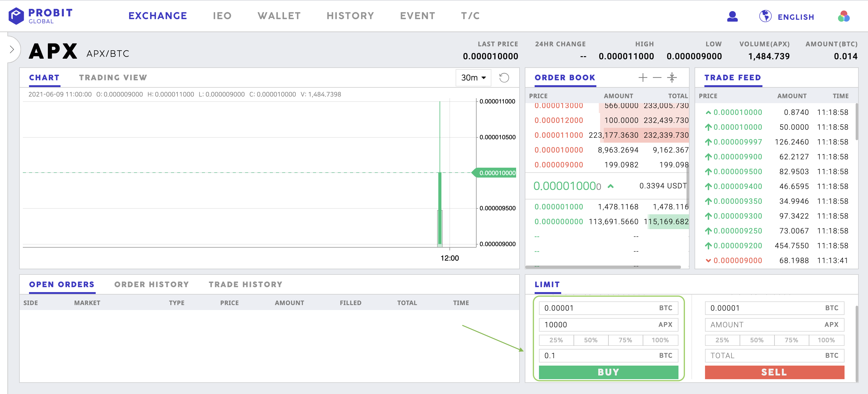Image resolution: width=868 pixels, height=394 pixels.
Task: Click the trade feed vertical scrollbar
Action: pyautogui.click(x=857, y=122)
